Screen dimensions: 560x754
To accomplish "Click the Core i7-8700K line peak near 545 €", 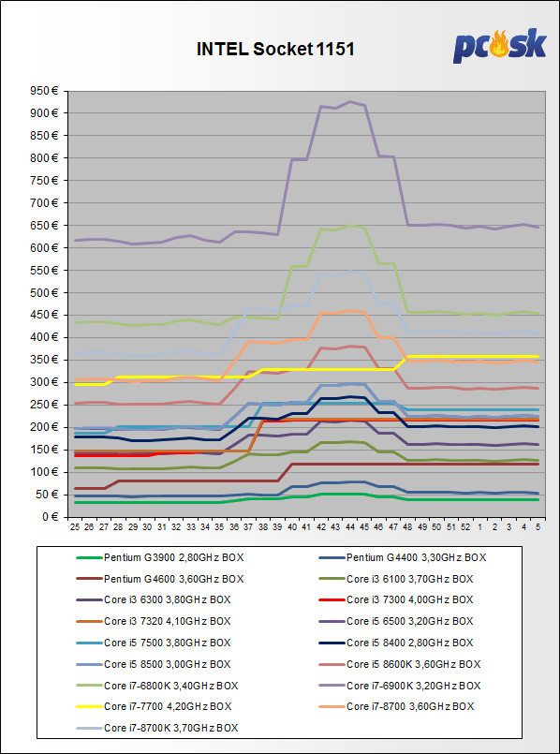I will (350, 272).
